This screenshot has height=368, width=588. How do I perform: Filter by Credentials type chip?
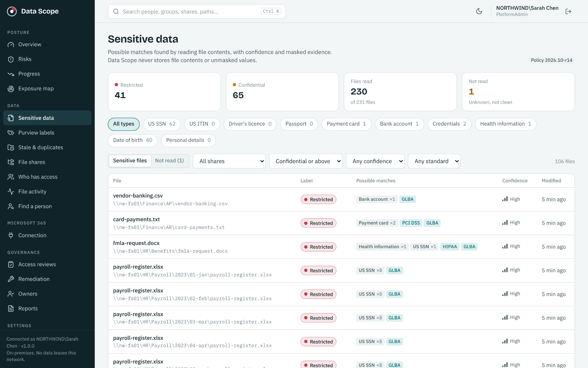coord(449,124)
